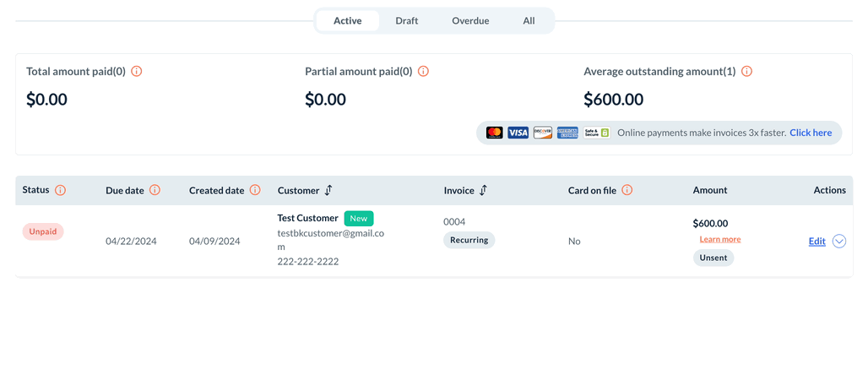Click the Unsent badge under amount
Screen dimensions: 868x375
pos(713,258)
